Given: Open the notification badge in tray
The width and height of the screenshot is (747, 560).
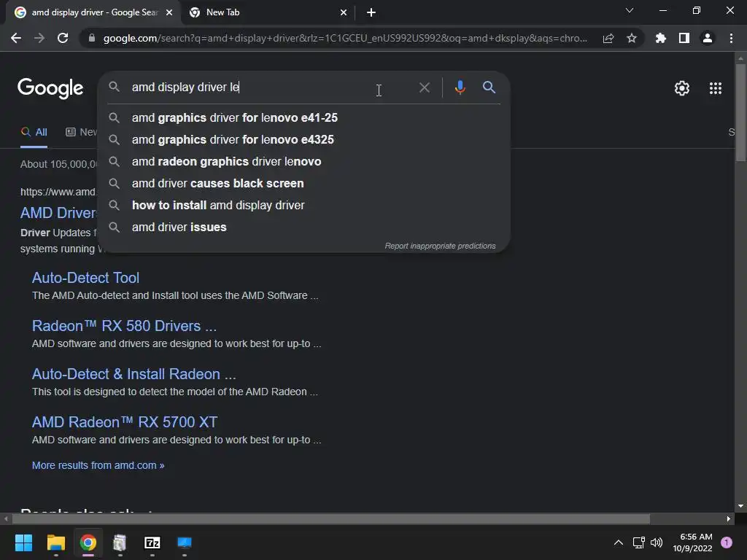Looking at the screenshot, I should pyautogui.click(x=727, y=542).
